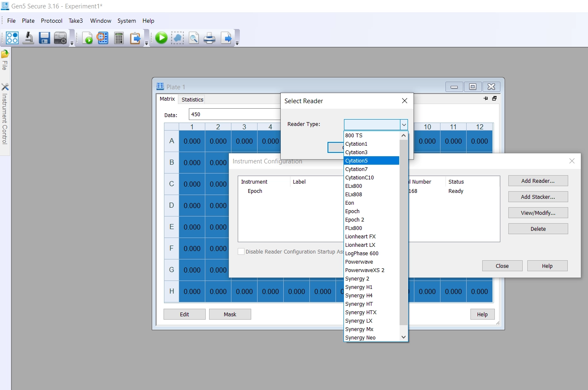
Task: Select Eon from the reader list
Action: click(x=371, y=203)
